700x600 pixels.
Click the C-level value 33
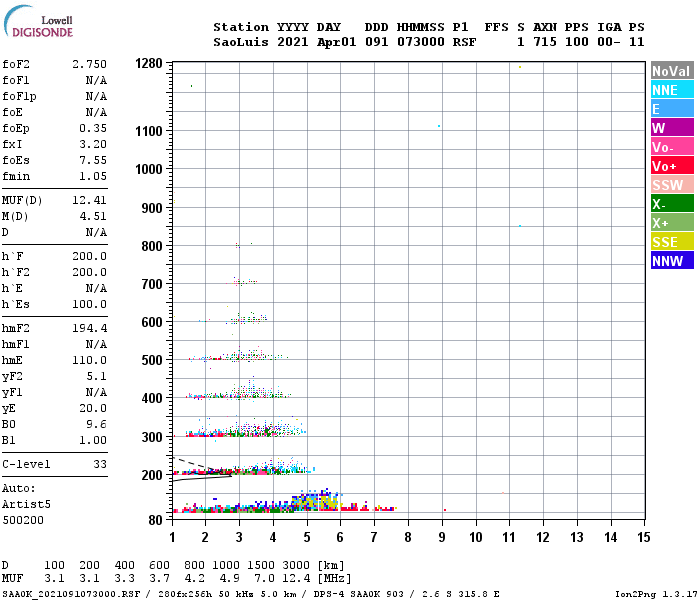(x=100, y=464)
